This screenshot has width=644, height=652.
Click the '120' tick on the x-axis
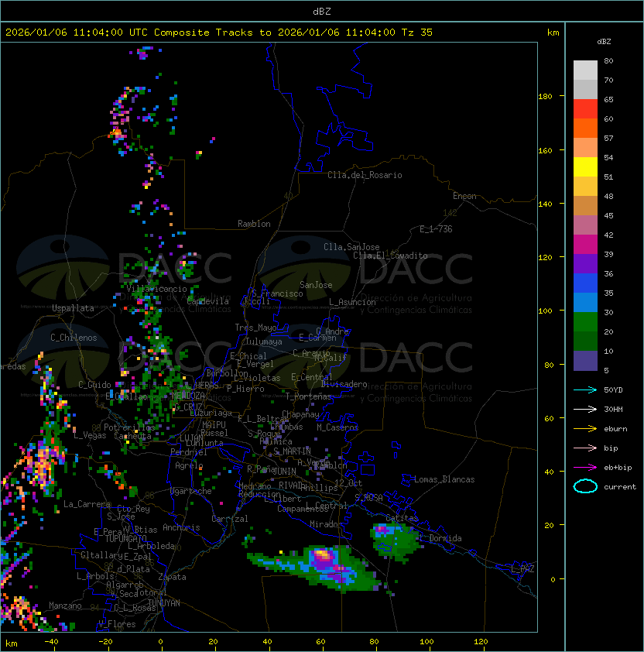pos(481,641)
